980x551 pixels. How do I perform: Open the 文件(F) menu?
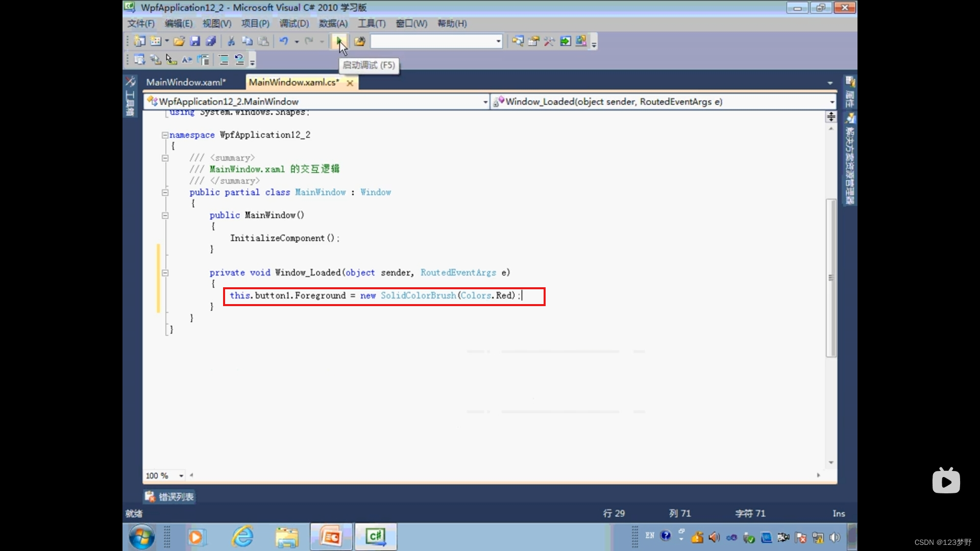click(140, 23)
